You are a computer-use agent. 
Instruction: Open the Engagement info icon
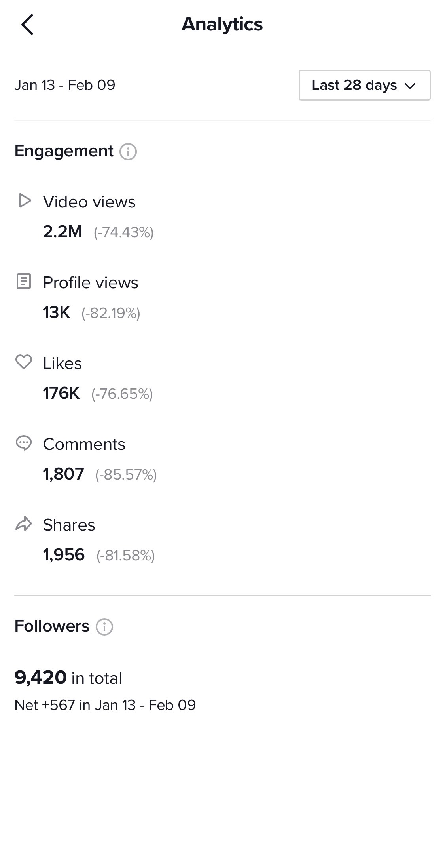tap(128, 152)
